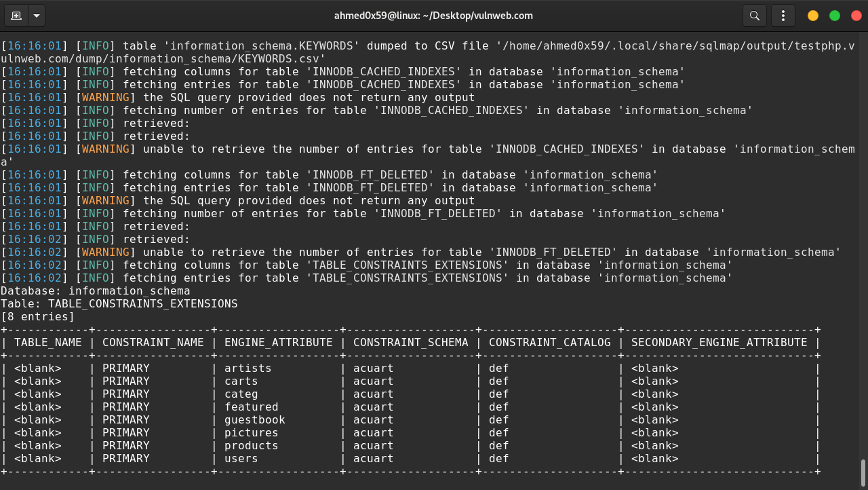Viewport: 868px width, 490px height.
Task: Click the first 16:16:01 timestamp
Action: pyautogui.click(x=34, y=45)
